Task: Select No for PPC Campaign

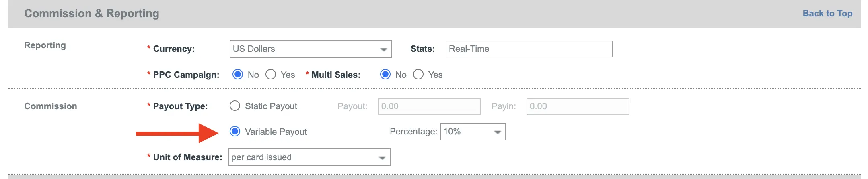Action: (x=238, y=75)
